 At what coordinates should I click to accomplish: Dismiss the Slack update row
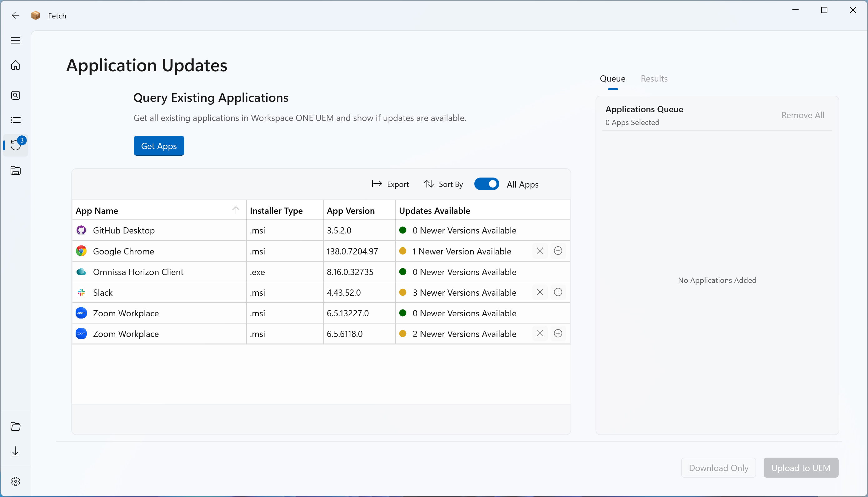pos(540,292)
